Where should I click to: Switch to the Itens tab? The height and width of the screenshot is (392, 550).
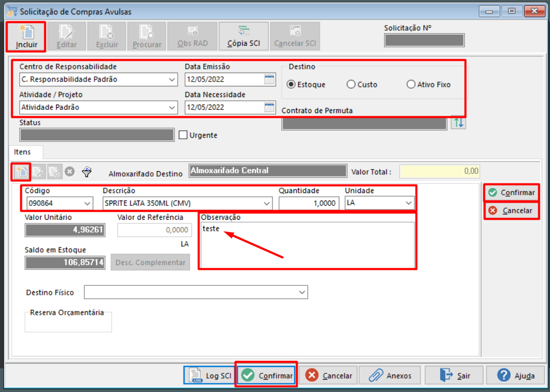coord(22,152)
